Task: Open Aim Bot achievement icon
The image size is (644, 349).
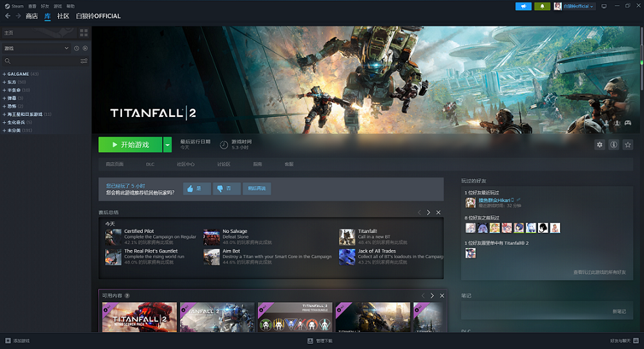Action: coord(211,257)
